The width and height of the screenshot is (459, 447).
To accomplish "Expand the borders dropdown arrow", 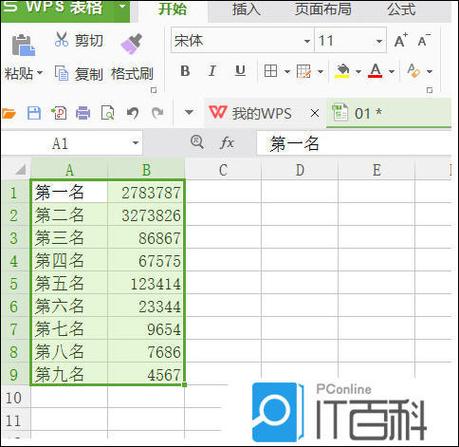I will pos(287,71).
